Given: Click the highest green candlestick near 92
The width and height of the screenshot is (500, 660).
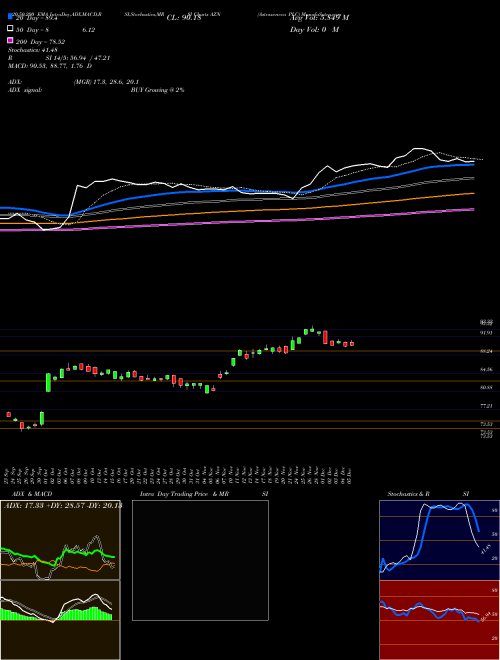Looking at the screenshot, I should (x=312, y=330).
